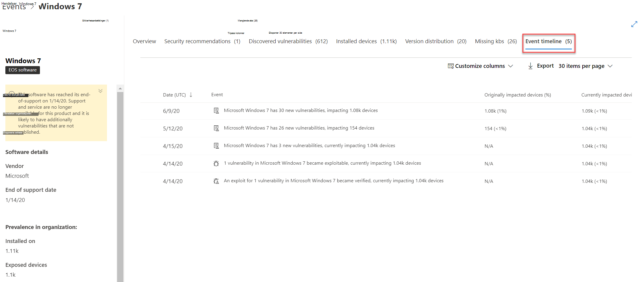Click the 4/15/20 date cell
Image resolution: width=644 pixels, height=282 pixels.
point(173,146)
